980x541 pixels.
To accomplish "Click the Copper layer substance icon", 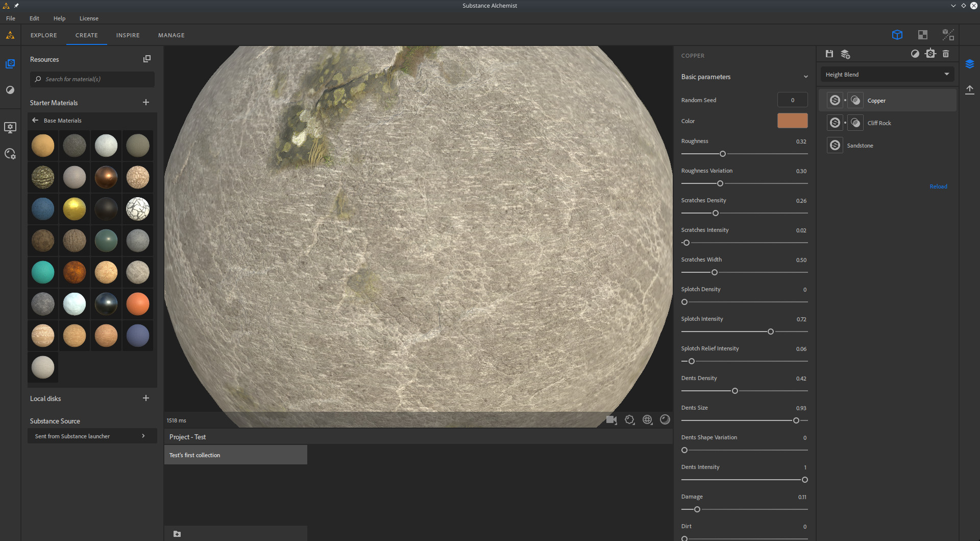I will 835,100.
